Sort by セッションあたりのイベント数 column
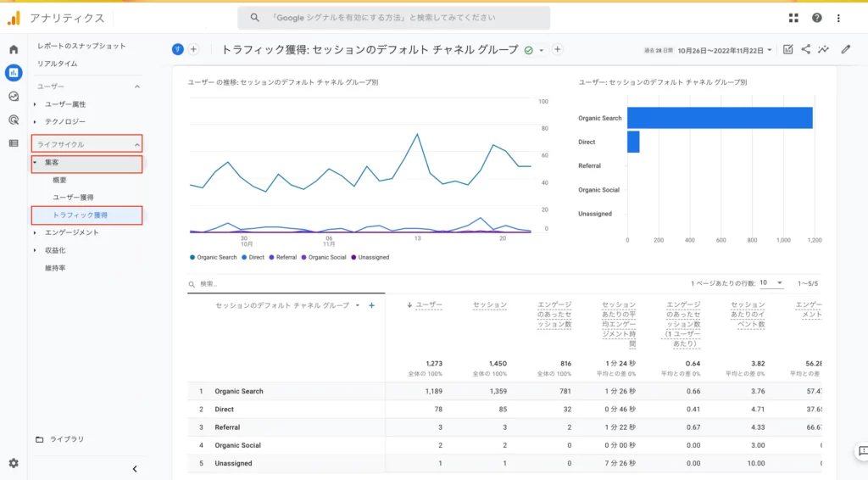Screen dimensions: 868x480 click(x=748, y=315)
